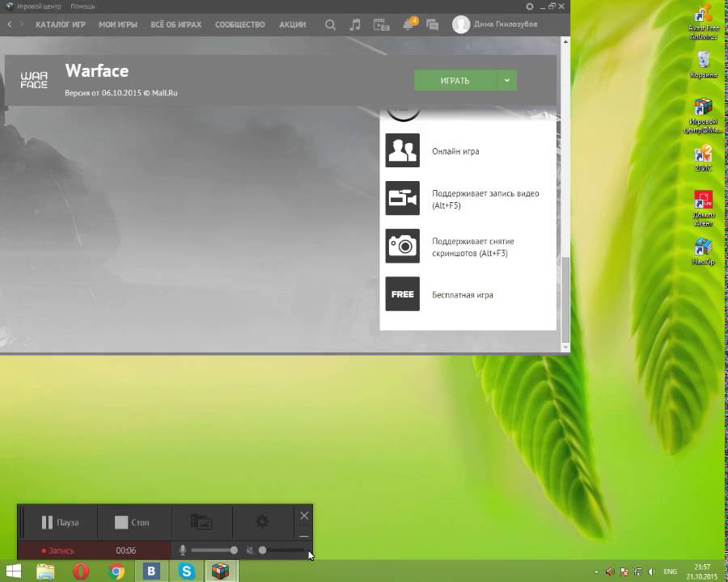Open Chrome from taskbar

[116, 571]
